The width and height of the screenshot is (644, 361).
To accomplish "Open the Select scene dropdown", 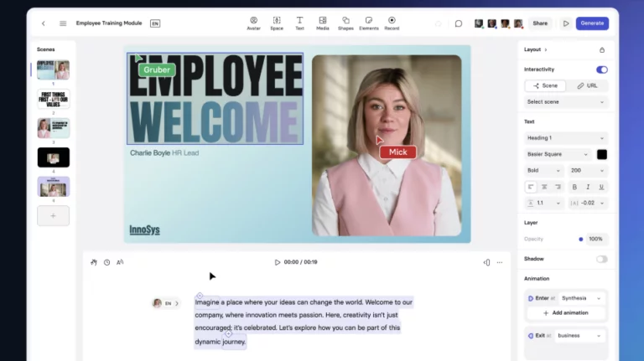I will [565, 101].
